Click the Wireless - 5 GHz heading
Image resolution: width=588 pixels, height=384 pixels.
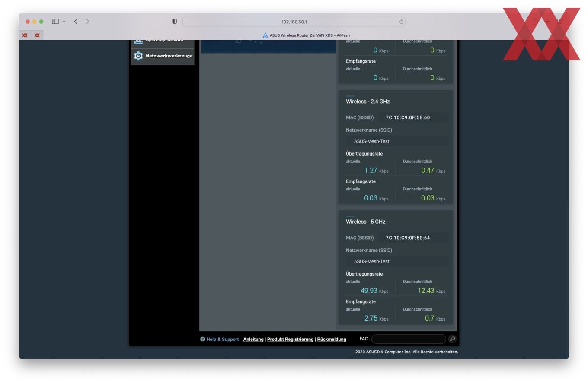(x=365, y=222)
